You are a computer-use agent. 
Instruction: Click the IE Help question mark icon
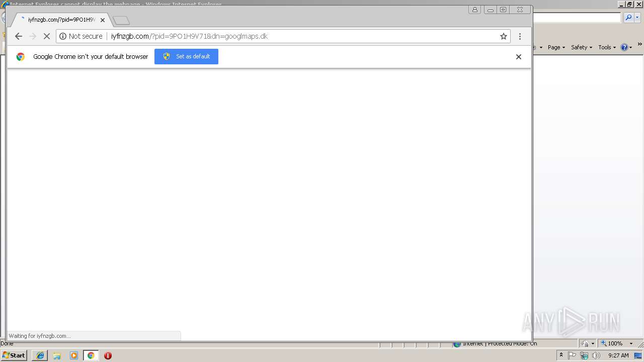pyautogui.click(x=624, y=47)
